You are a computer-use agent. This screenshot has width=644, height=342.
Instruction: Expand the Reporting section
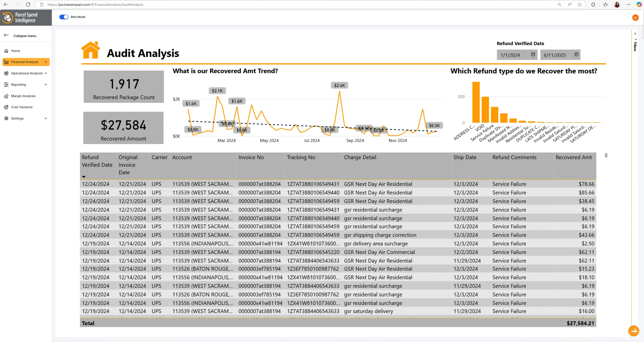[46, 84]
